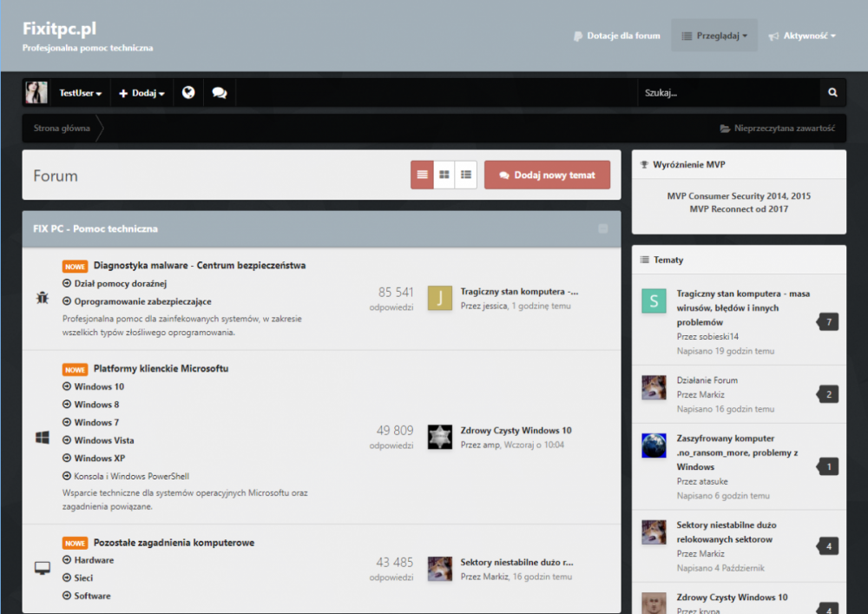868x614 pixels.
Task: Click the Windows logo forum icon
Action: 42,438
